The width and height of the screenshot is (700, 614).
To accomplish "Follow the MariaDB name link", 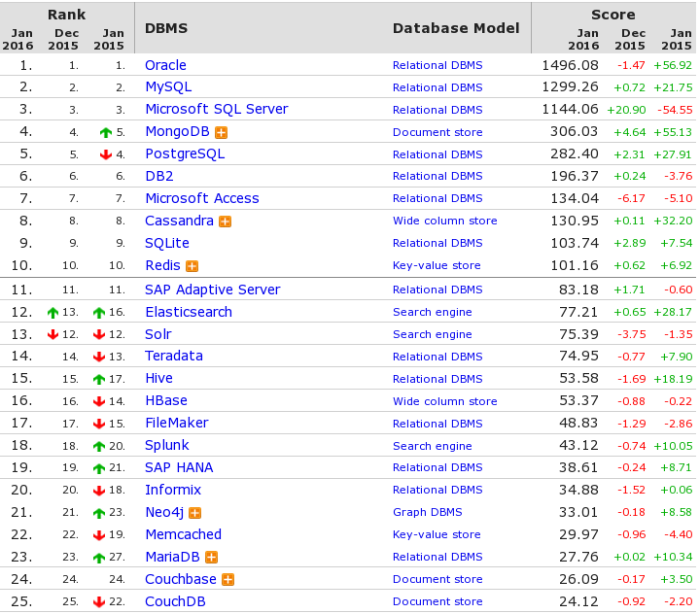I will coord(172,557).
